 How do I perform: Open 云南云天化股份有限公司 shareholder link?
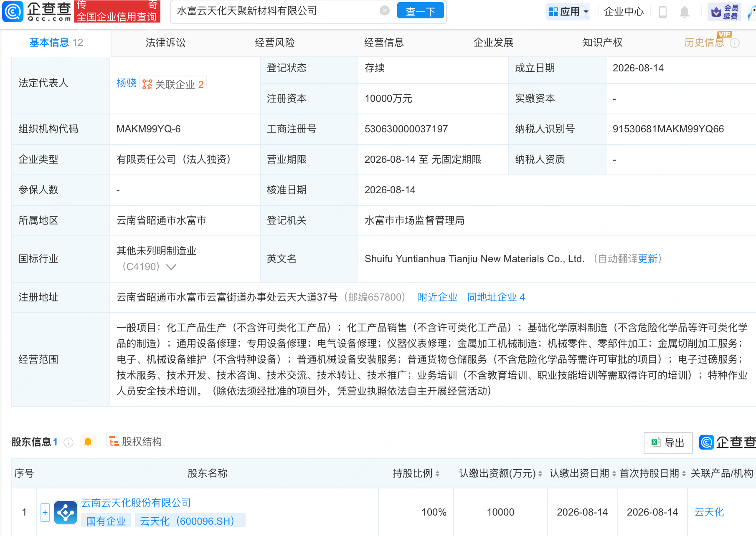[136, 503]
